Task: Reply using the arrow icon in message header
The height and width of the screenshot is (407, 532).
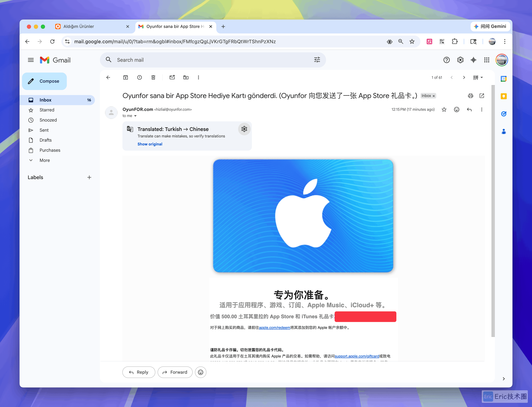Action: click(469, 110)
